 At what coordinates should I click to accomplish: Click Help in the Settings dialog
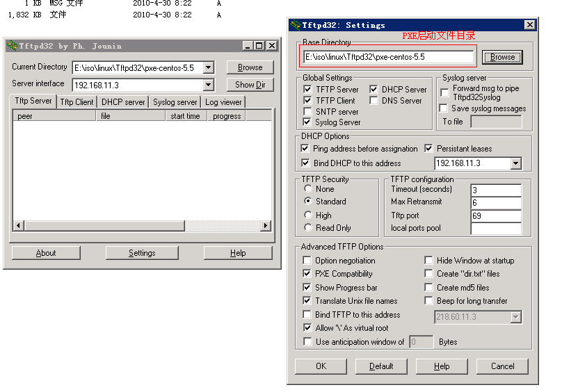tap(442, 366)
